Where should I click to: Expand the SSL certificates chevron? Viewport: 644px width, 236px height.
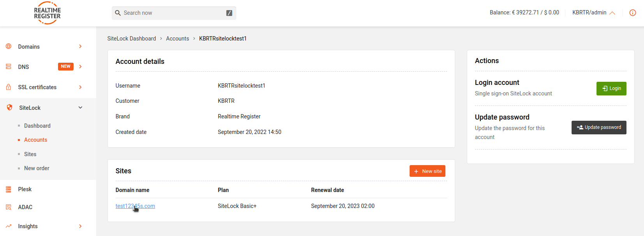(81, 87)
